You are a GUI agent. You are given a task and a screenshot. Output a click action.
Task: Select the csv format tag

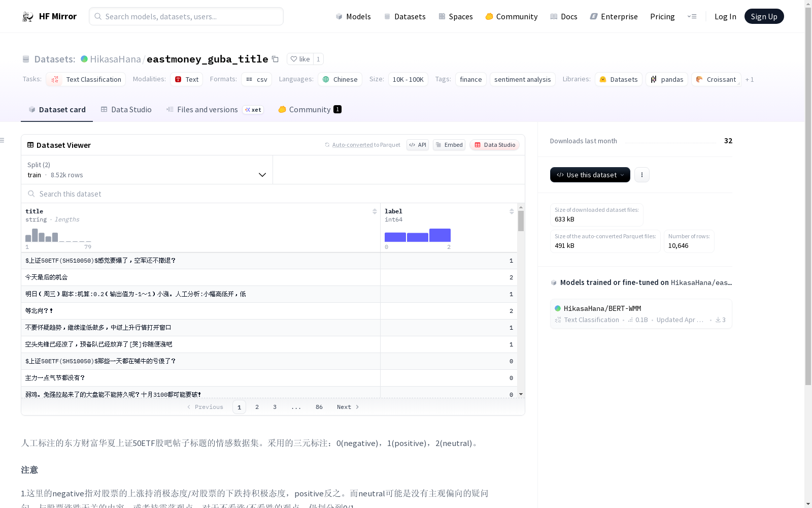(x=256, y=79)
